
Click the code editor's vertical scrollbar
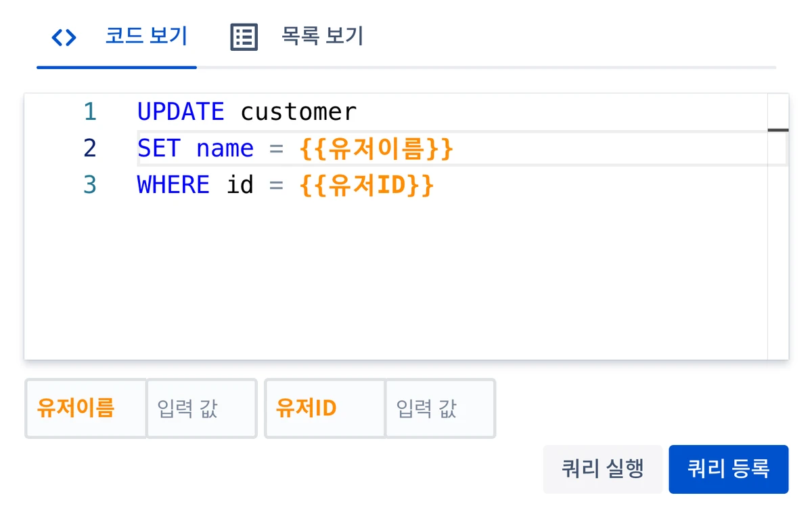pyautogui.click(x=778, y=227)
